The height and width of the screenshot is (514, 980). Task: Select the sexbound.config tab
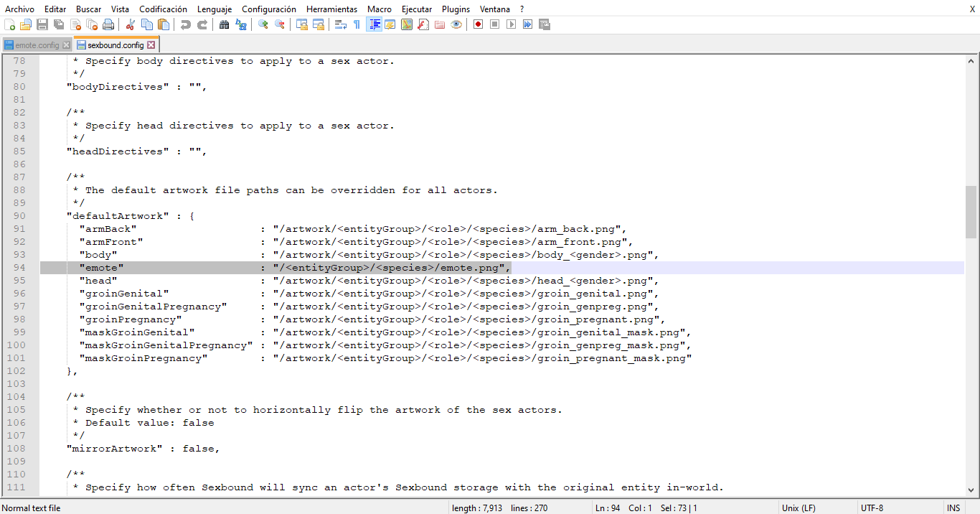pyautogui.click(x=116, y=45)
